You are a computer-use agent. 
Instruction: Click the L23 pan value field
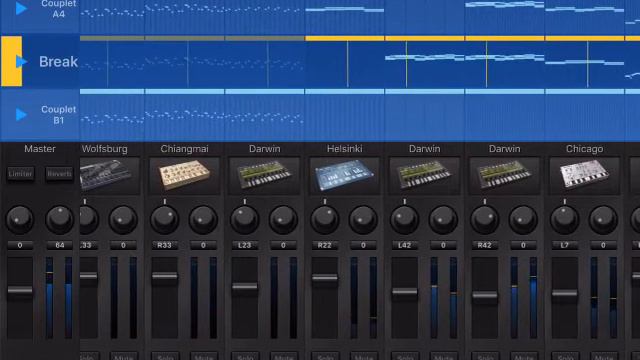point(245,245)
